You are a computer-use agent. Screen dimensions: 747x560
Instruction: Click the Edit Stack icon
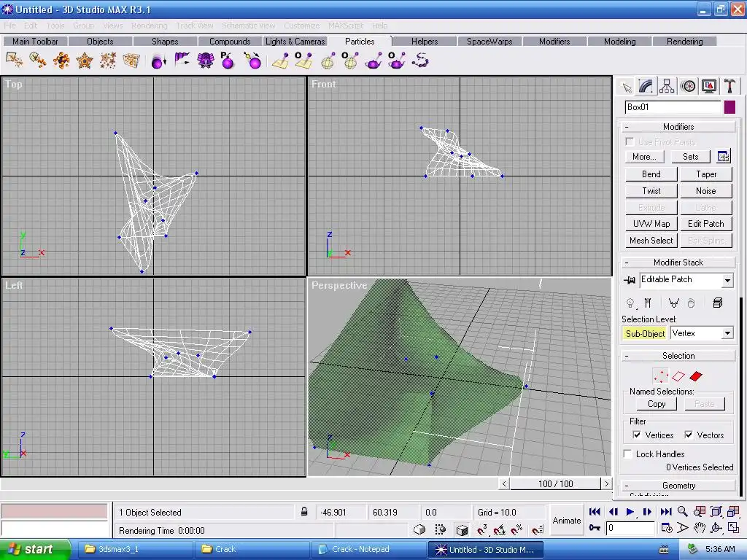pos(718,303)
